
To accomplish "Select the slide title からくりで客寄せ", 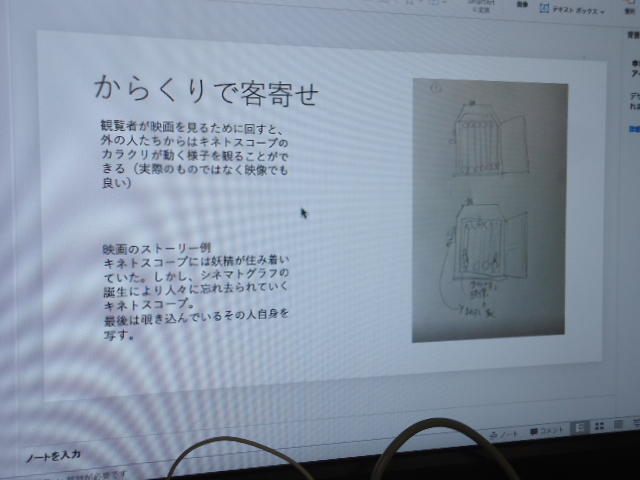I will (206, 91).
